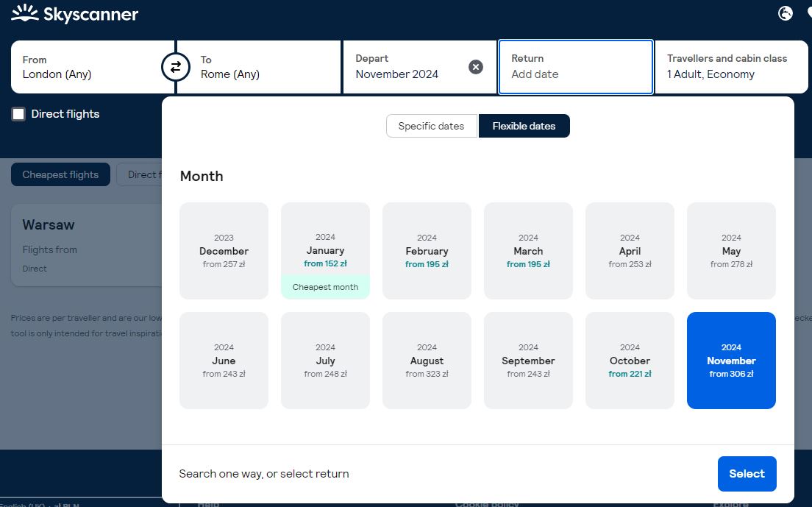The width and height of the screenshot is (812, 507).
Task: Choose January 2024, the cheapest month
Action: coord(325,251)
